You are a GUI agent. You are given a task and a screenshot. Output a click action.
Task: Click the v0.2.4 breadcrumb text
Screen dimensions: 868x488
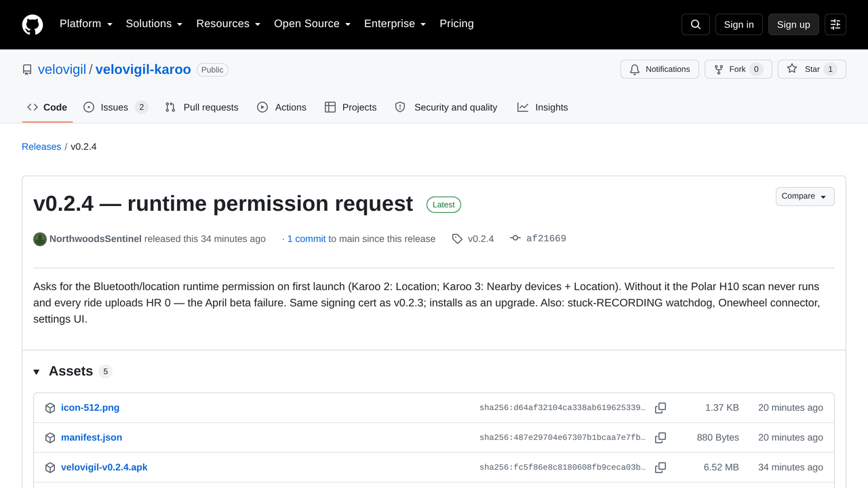[x=83, y=146]
